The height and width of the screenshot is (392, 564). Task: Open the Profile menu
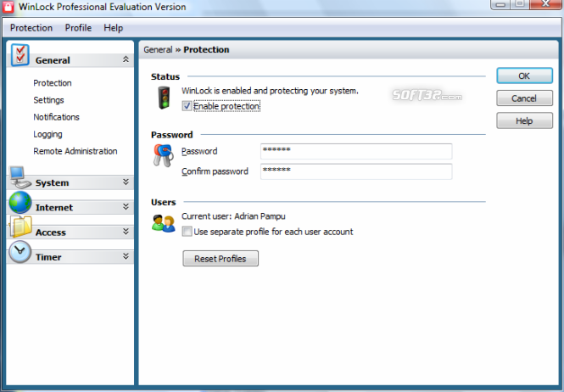click(78, 28)
